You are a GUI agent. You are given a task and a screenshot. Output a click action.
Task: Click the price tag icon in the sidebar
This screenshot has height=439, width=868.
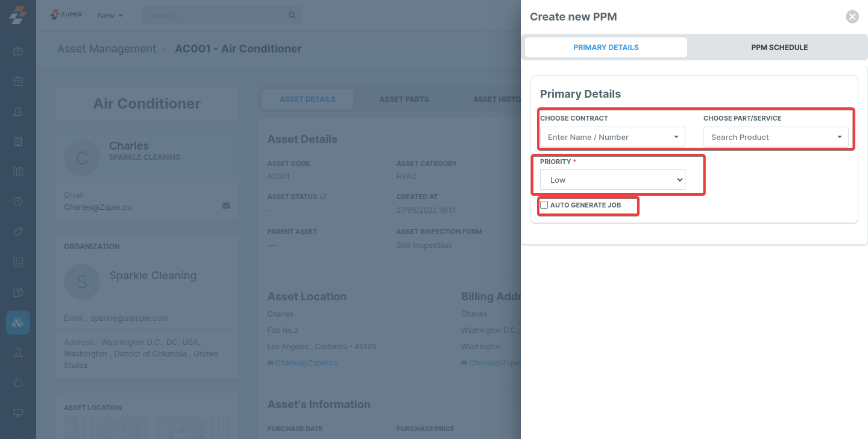18,232
